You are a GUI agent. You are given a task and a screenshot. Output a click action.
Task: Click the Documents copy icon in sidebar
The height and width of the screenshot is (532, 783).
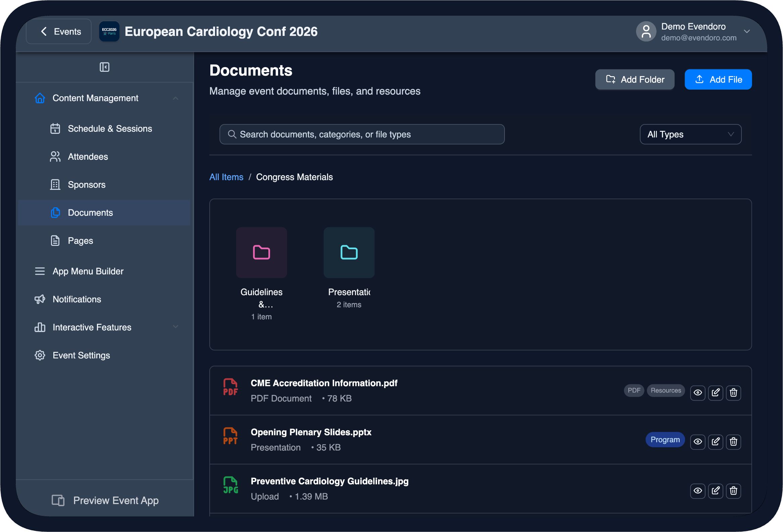(55, 213)
